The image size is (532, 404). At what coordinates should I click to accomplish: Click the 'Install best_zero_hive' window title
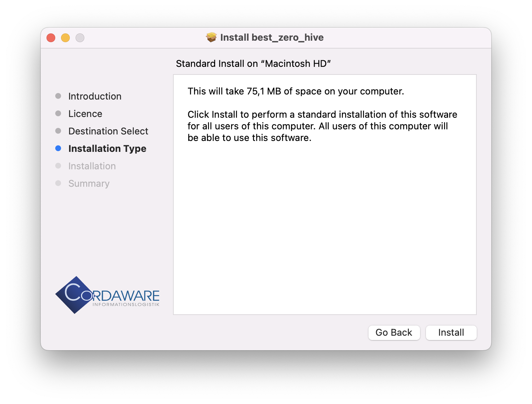(x=272, y=37)
